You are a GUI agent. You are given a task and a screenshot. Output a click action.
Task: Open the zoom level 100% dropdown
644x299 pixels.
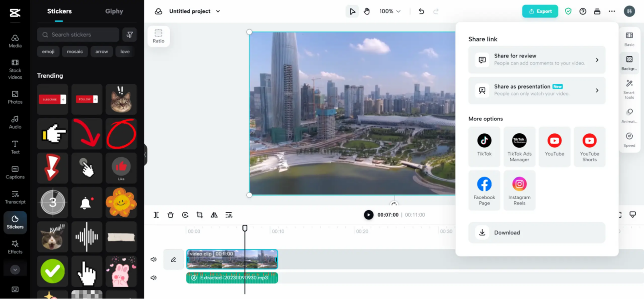tap(389, 11)
